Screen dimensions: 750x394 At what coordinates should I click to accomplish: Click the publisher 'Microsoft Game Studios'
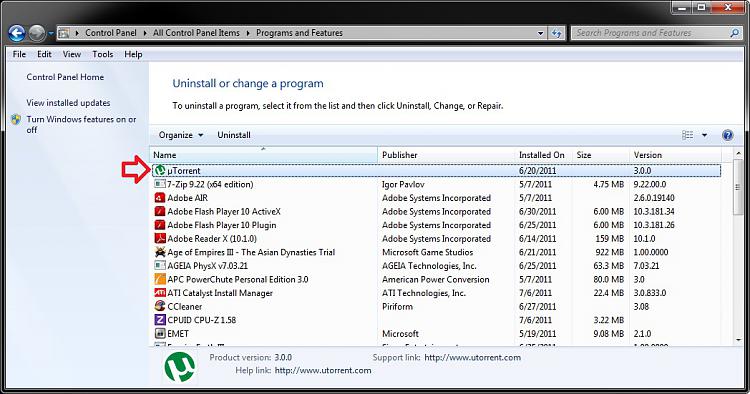(428, 252)
